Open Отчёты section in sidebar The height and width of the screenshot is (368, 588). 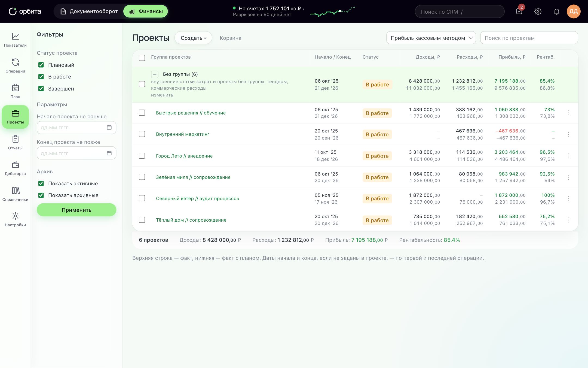click(x=15, y=143)
